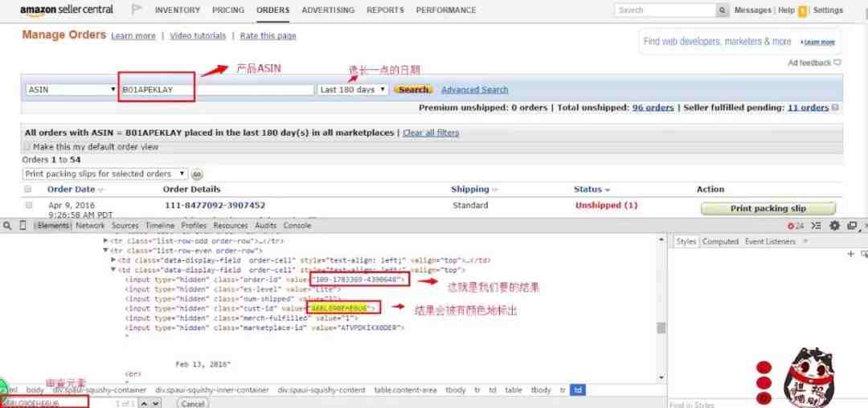The image size is (868, 408).
Task: Open the REPORTS menu
Action: 385,10
